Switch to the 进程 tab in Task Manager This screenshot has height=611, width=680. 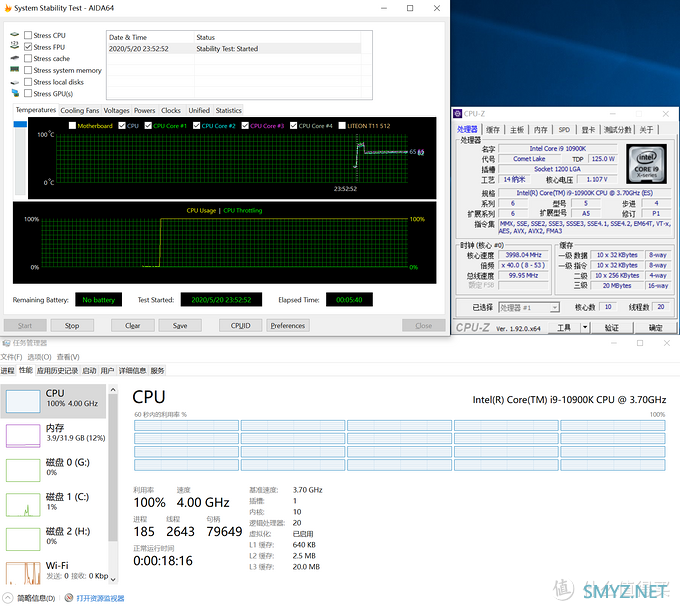pyautogui.click(x=7, y=371)
